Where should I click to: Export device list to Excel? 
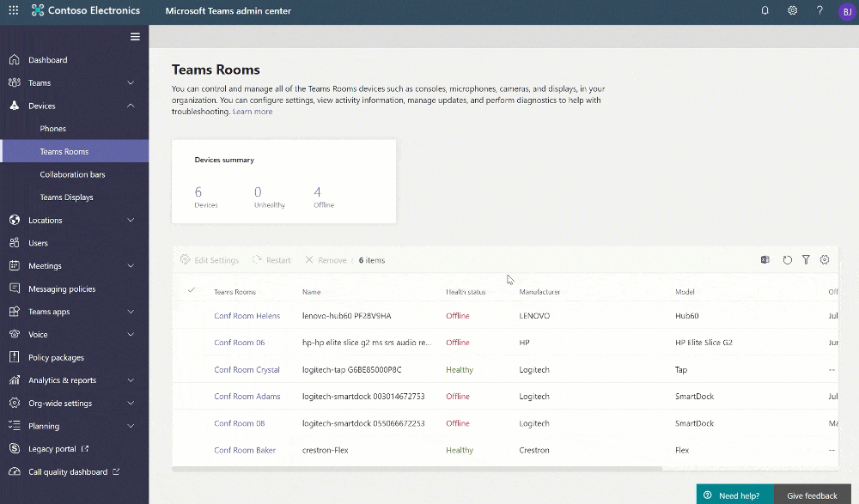click(x=765, y=260)
